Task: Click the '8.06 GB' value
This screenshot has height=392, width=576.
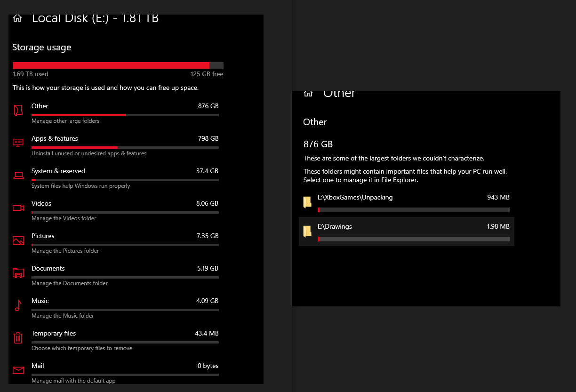Action: click(x=207, y=204)
